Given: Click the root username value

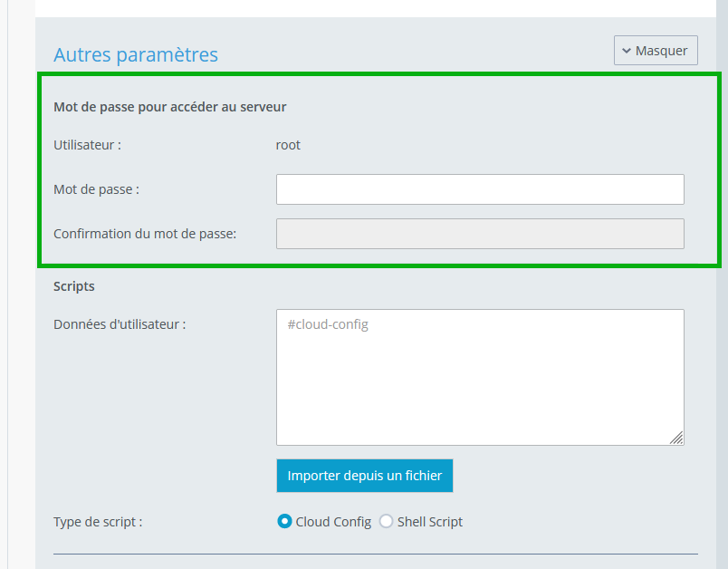Looking at the screenshot, I should click(288, 145).
